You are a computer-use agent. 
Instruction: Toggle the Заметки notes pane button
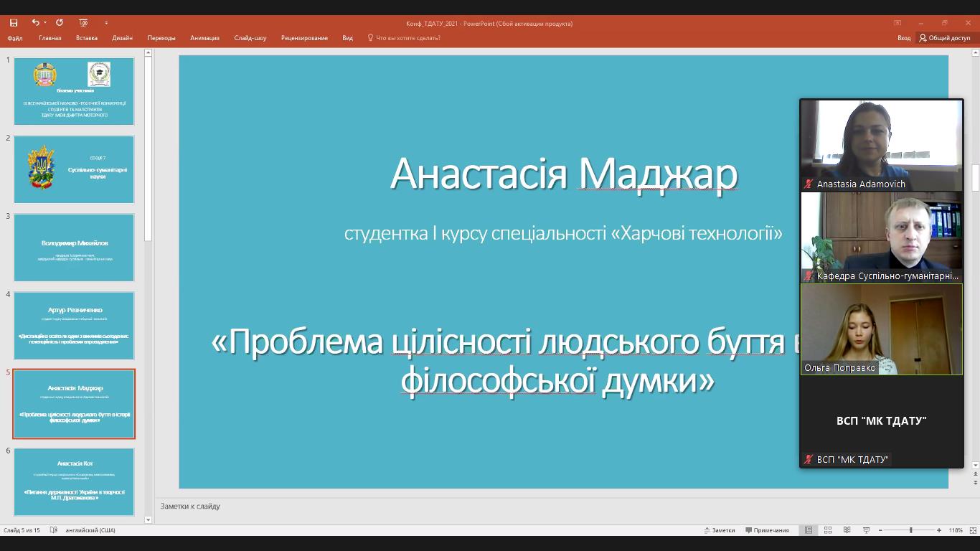point(720,530)
